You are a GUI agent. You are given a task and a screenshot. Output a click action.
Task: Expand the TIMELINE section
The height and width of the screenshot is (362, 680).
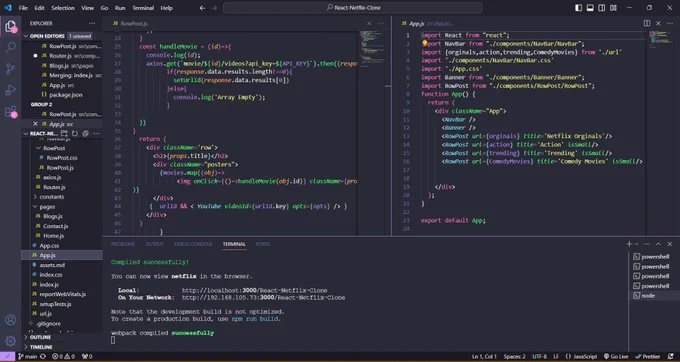pyautogui.click(x=42, y=347)
